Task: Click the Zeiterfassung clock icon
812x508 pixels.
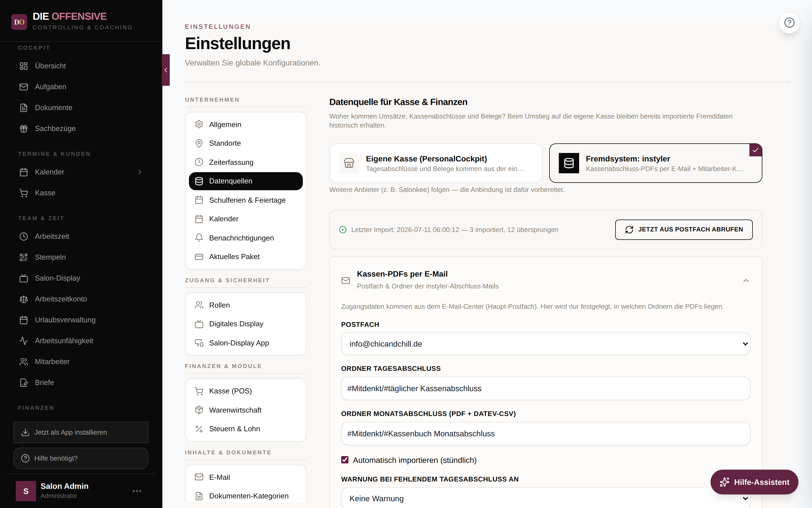Action: 199,162
